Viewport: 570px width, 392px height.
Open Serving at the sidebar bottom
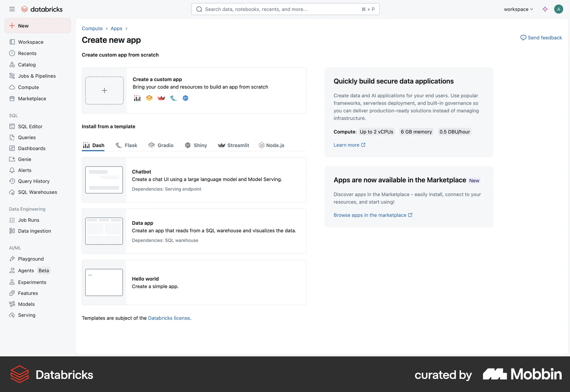click(x=26, y=315)
